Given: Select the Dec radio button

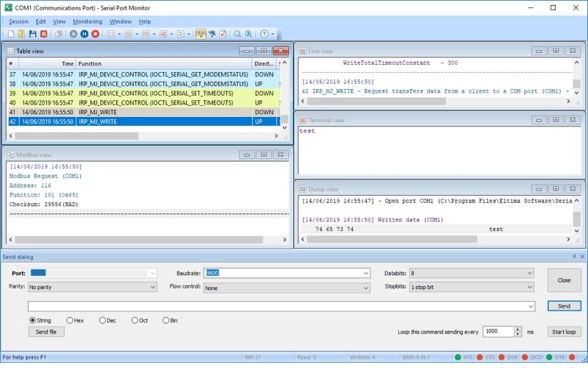Looking at the screenshot, I should click(102, 320).
